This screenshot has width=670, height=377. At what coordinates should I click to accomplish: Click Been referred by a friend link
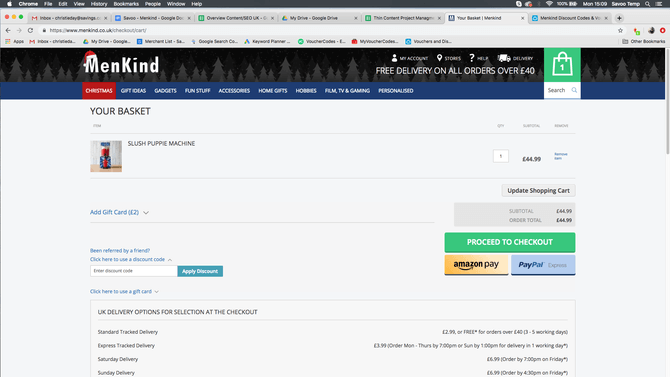120,250
